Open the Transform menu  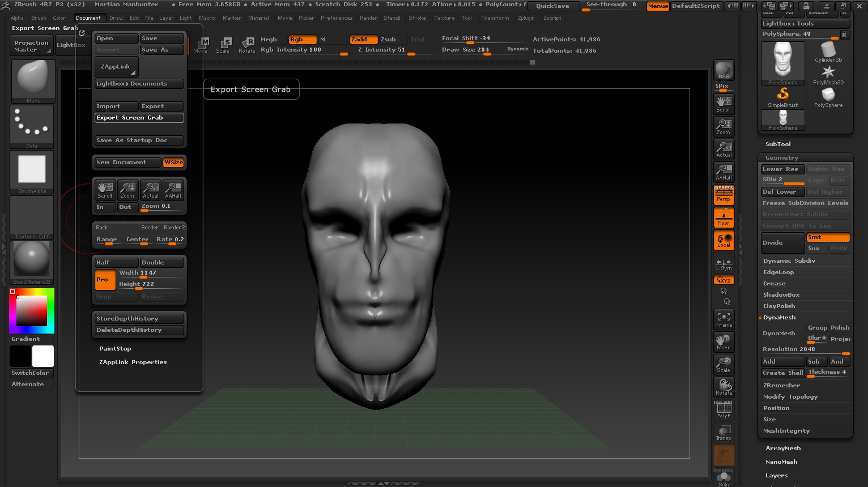click(495, 18)
